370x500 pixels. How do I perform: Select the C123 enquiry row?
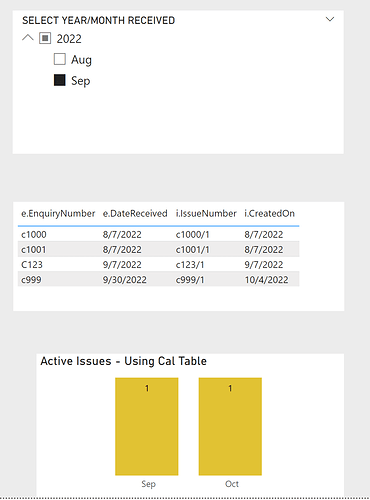159,264
